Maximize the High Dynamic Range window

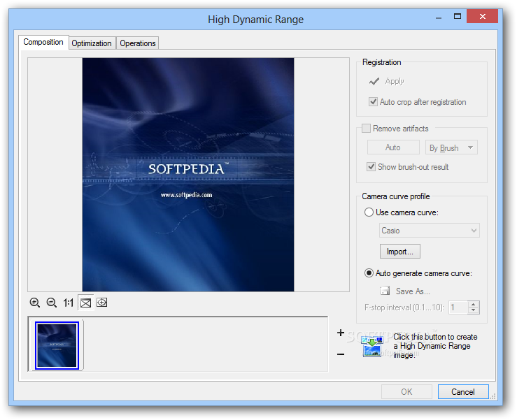(458, 17)
